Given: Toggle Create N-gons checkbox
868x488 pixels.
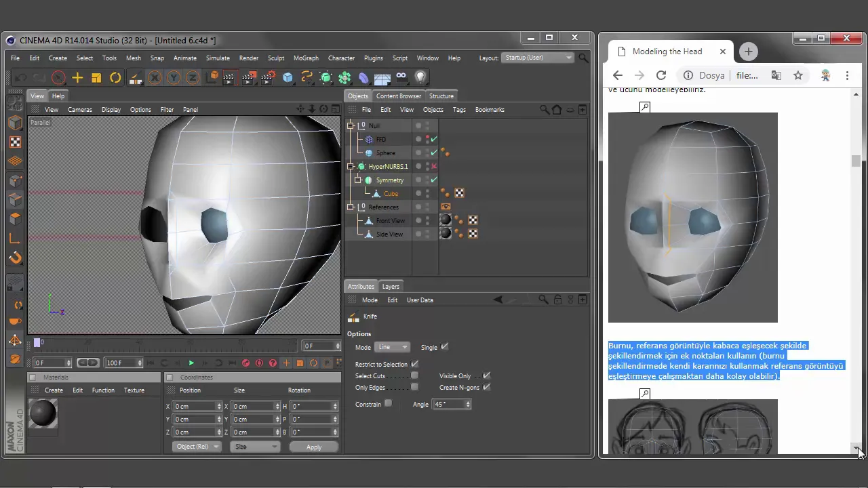Looking at the screenshot, I should coord(487,387).
